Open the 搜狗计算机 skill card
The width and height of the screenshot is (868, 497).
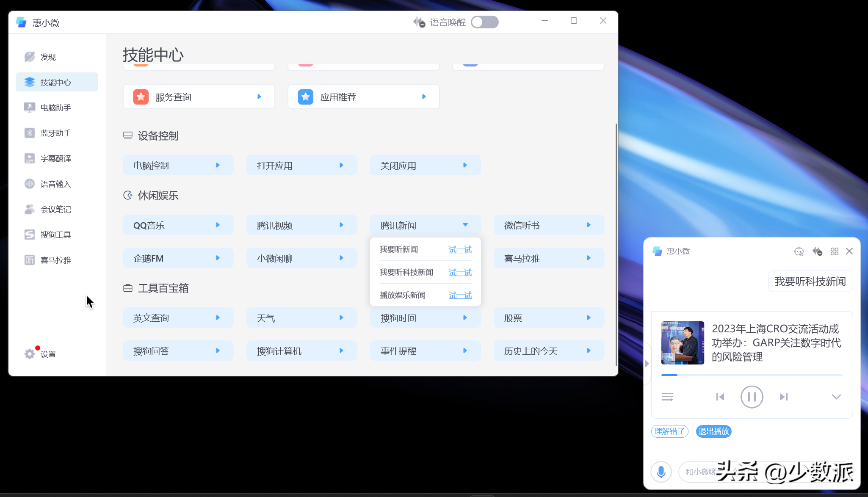[x=302, y=351]
